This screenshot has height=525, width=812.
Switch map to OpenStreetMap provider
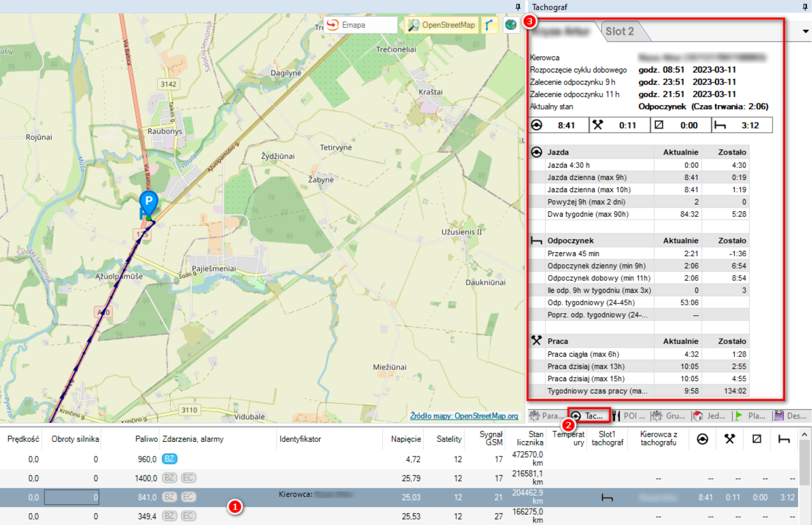[442, 25]
